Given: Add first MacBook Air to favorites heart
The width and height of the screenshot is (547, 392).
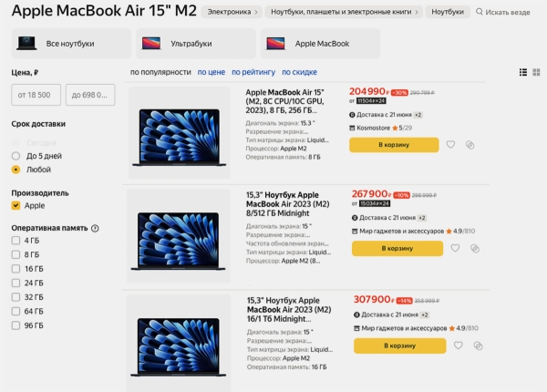Looking at the screenshot, I should (450, 144).
